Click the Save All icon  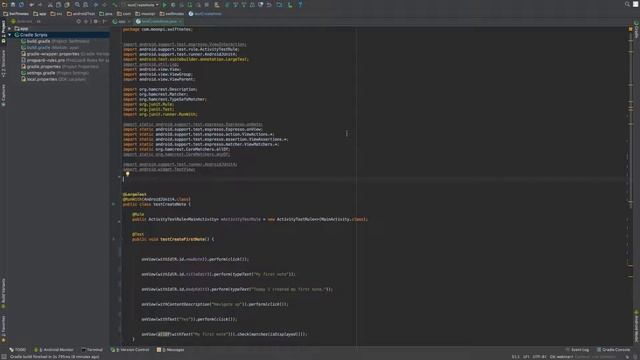point(13,5)
